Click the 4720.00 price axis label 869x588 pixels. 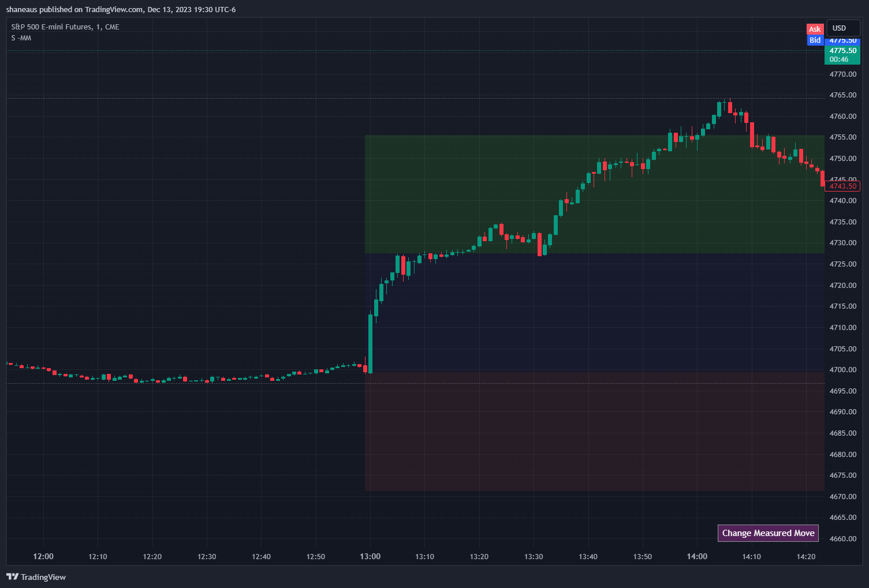(843, 286)
